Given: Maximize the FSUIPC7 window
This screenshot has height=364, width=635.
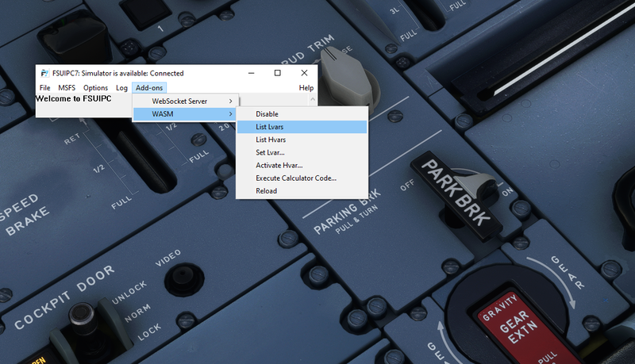Looking at the screenshot, I should pyautogui.click(x=277, y=73).
